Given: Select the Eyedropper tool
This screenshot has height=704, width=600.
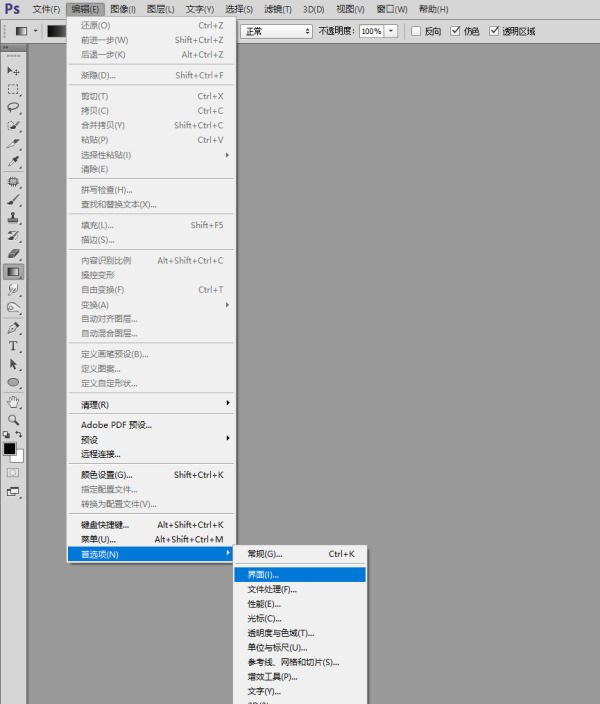Looking at the screenshot, I should 13,161.
